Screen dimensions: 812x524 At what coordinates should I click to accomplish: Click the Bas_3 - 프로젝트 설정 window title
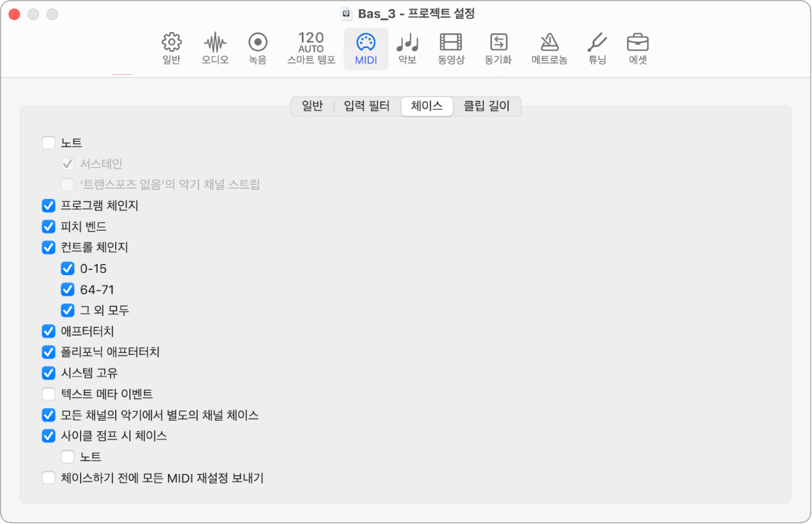pos(416,14)
